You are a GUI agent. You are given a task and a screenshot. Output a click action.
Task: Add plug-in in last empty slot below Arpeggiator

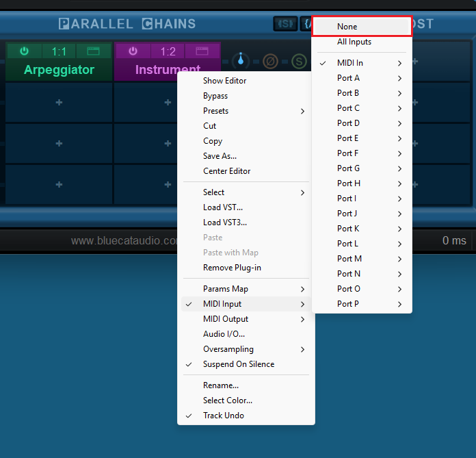coord(59,184)
